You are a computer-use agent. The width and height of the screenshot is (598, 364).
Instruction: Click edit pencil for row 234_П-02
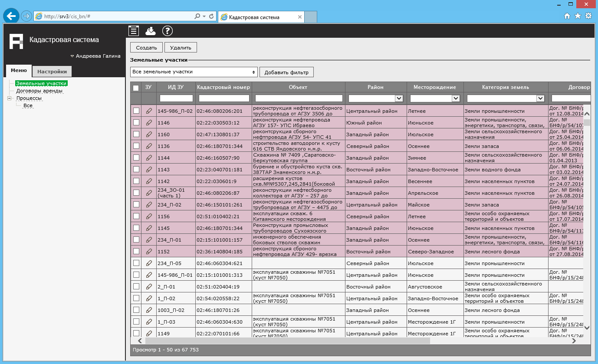[x=149, y=204]
